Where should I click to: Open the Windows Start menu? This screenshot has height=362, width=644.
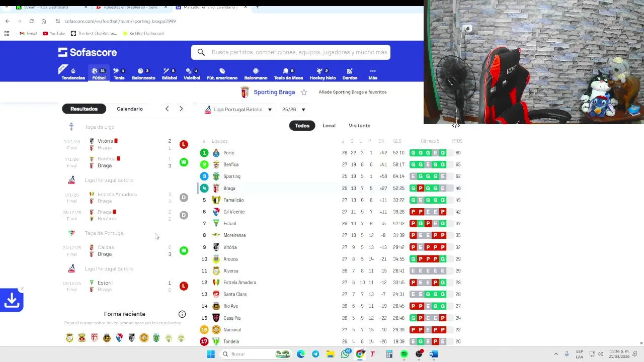[211, 354]
